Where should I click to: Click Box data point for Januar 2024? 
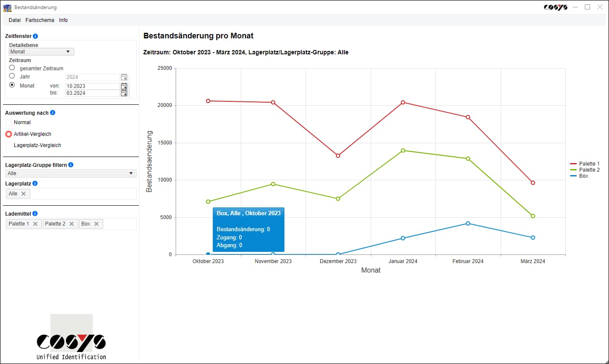[x=403, y=238]
